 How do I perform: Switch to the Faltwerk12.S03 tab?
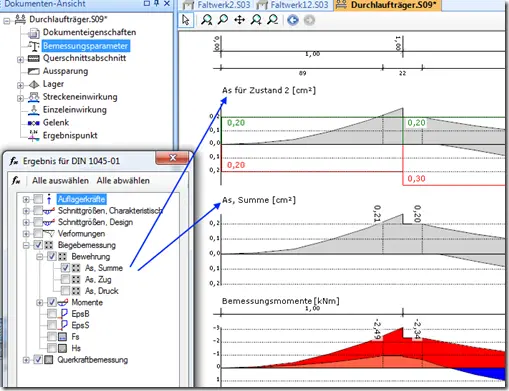tap(294, 5)
